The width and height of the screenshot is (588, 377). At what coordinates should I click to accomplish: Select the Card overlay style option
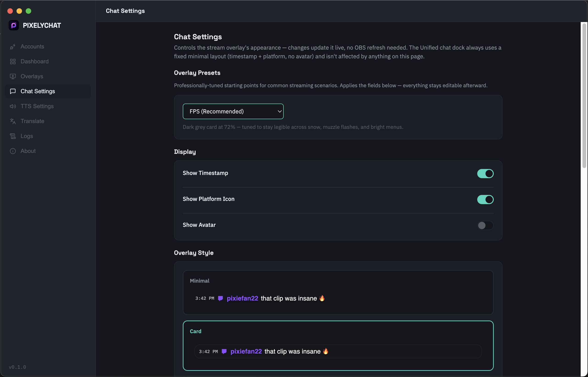click(338, 346)
